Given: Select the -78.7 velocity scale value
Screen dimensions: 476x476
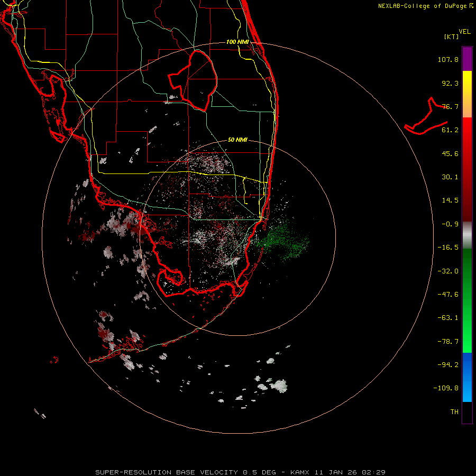Looking at the screenshot, I should pyautogui.click(x=448, y=342).
